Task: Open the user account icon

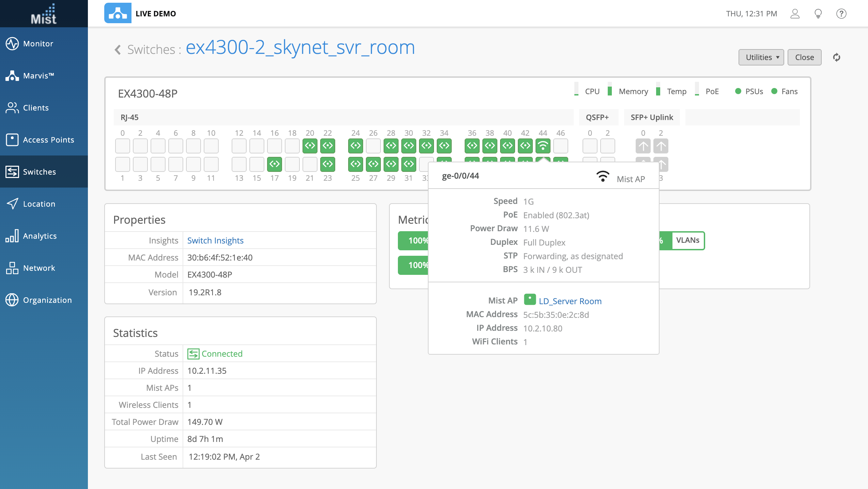Action: [795, 14]
